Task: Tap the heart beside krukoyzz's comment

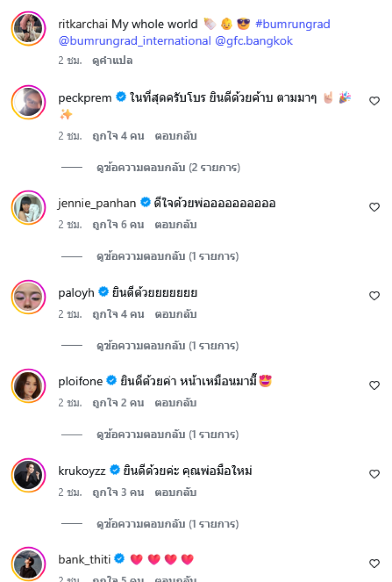Action: [374, 474]
